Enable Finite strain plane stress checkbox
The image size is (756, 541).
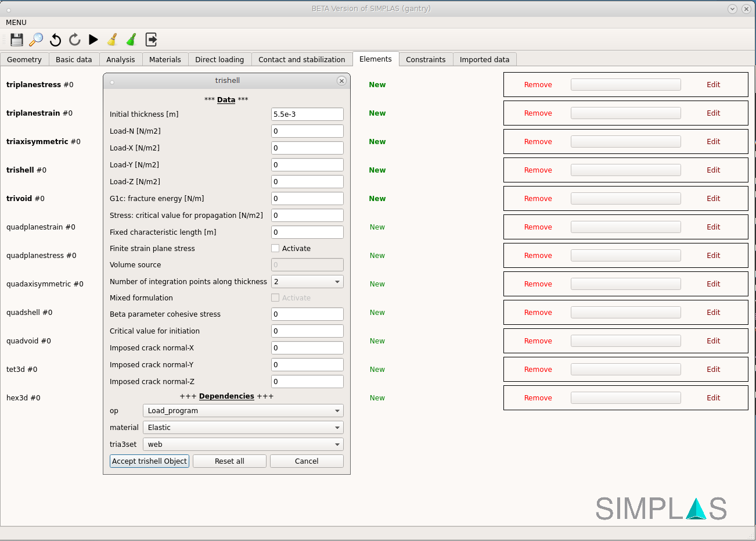click(275, 249)
